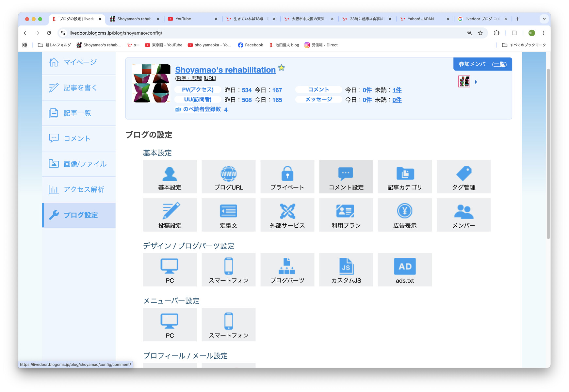Open ブログURL settings via the WWW icon
This screenshot has width=569, height=392.
228,177
